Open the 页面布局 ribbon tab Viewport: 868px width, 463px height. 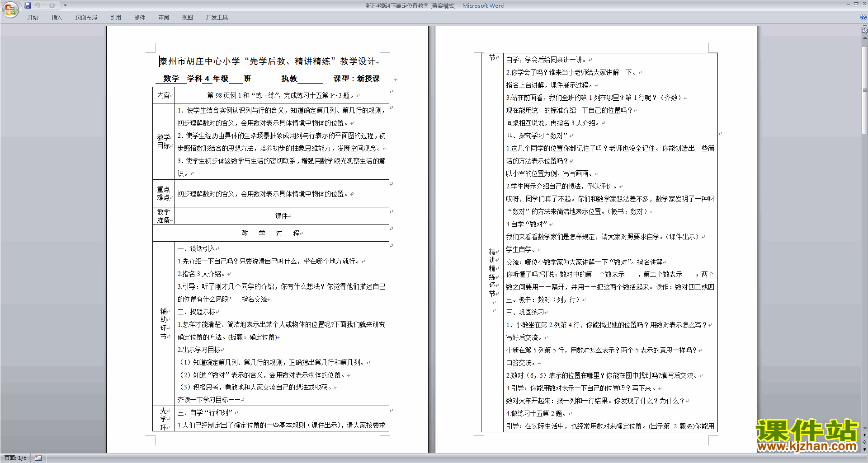(x=86, y=17)
